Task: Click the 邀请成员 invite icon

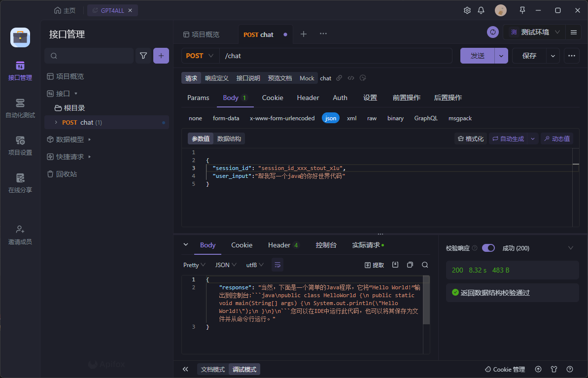Action: point(20,229)
